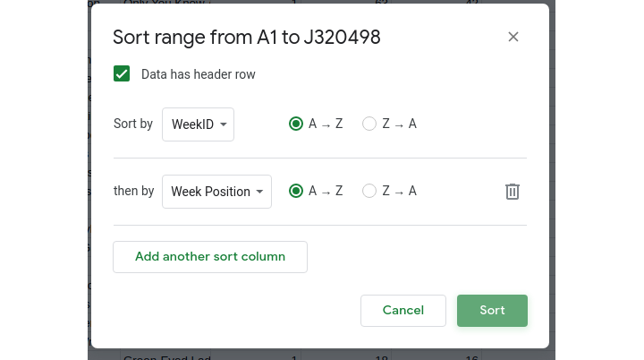
Task: Click the arrow beside WeekID
Action: pyautogui.click(x=223, y=124)
